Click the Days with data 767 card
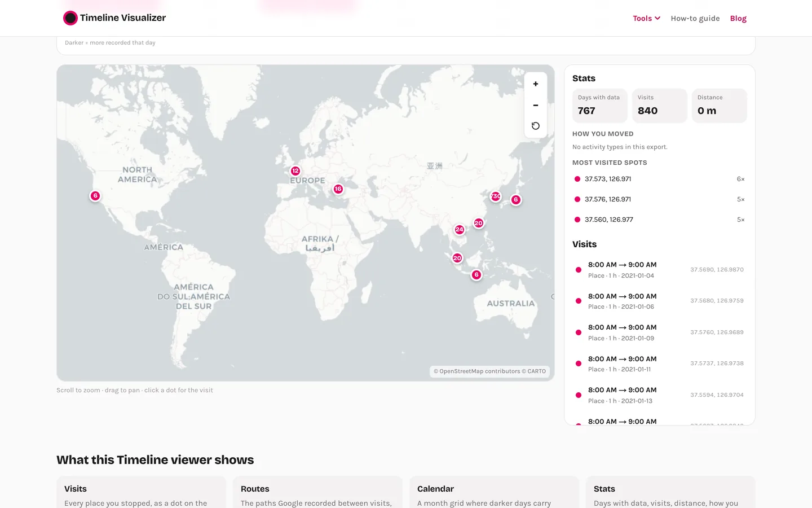Screen dimensions: 812x508 (600, 106)
